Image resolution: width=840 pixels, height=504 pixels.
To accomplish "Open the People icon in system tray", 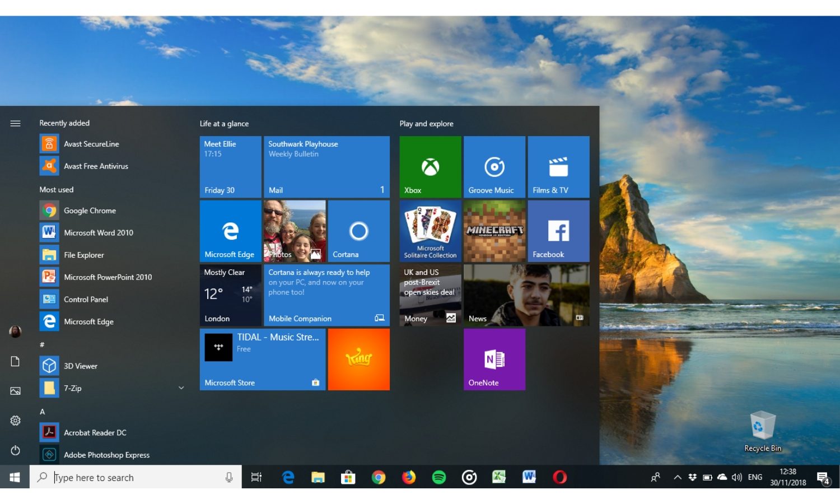I will click(x=655, y=477).
